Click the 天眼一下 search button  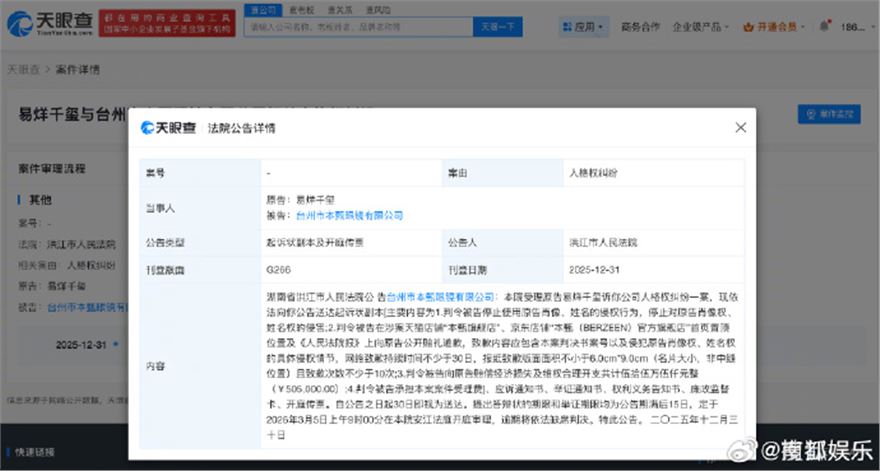[497, 27]
